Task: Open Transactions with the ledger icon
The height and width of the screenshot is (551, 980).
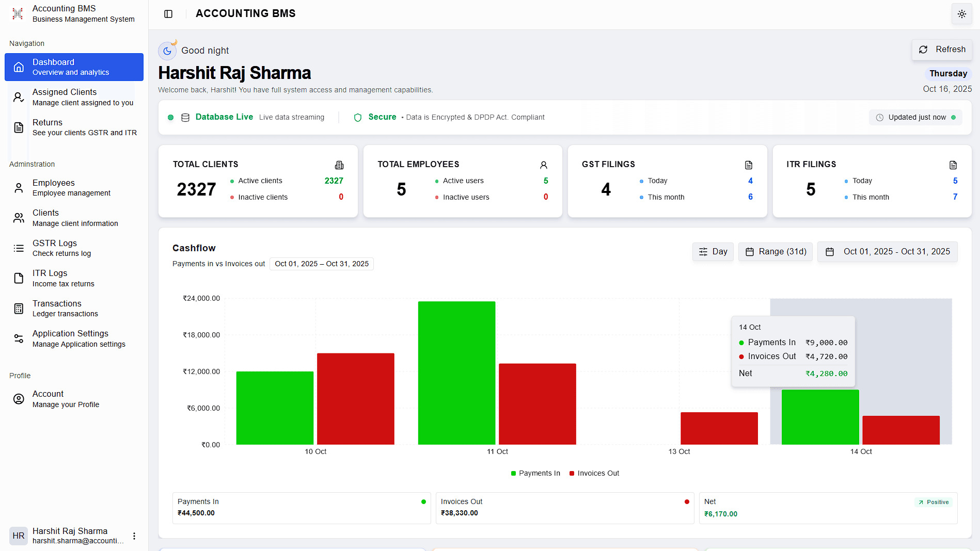Action: point(19,308)
